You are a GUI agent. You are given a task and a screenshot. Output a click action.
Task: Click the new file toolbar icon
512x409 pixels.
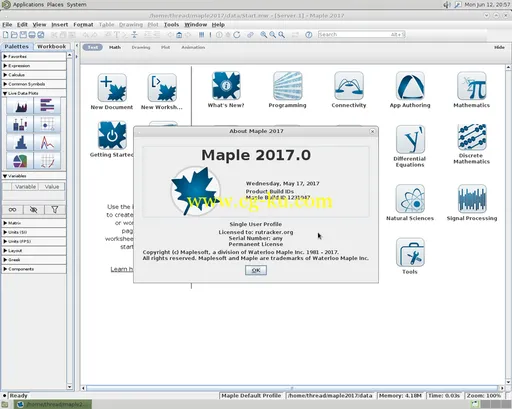coord(6,35)
